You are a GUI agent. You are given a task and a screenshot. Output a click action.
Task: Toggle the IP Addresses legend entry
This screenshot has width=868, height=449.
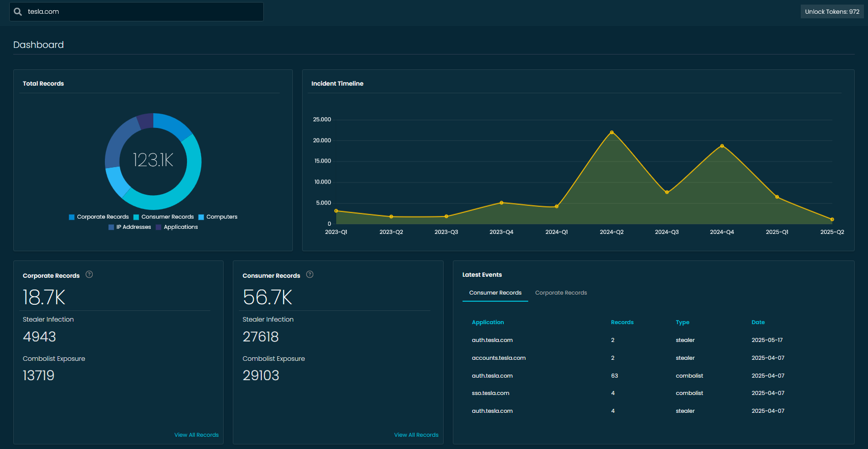pyautogui.click(x=130, y=227)
